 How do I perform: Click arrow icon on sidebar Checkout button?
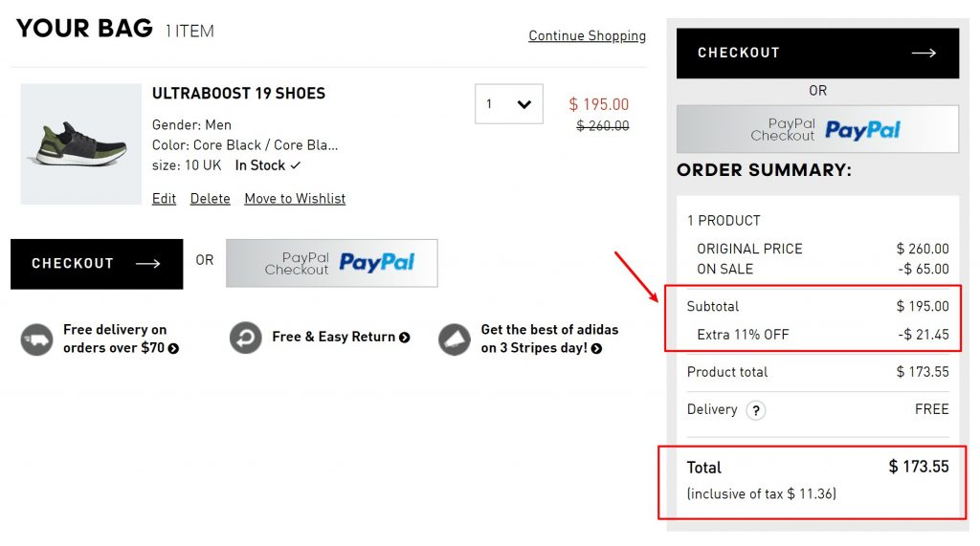924,54
